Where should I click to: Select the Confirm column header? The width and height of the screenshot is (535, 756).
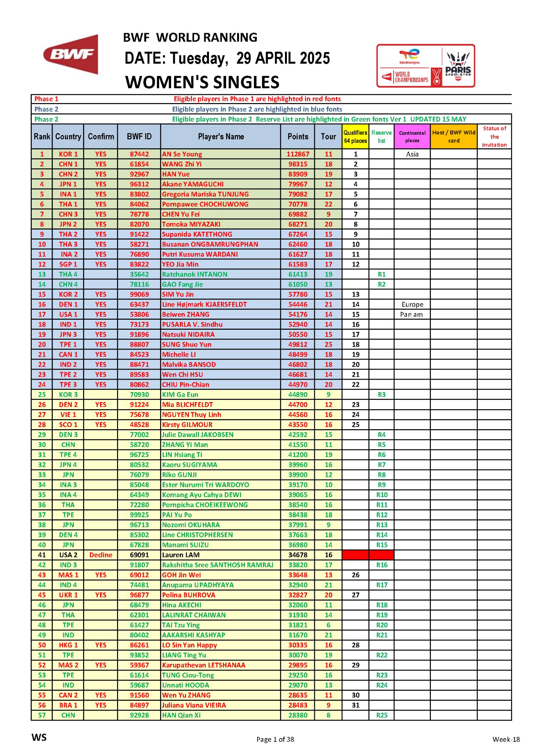pos(101,137)
